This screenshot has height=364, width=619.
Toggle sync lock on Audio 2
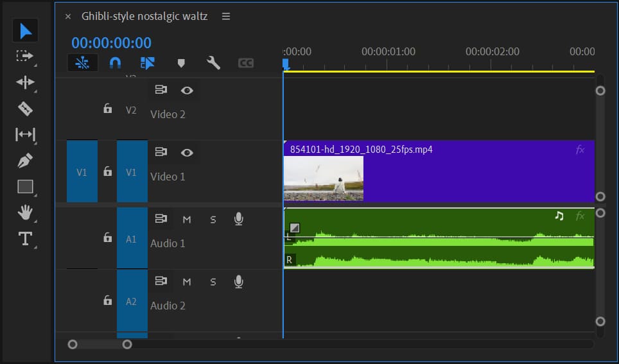coord(161,281)
